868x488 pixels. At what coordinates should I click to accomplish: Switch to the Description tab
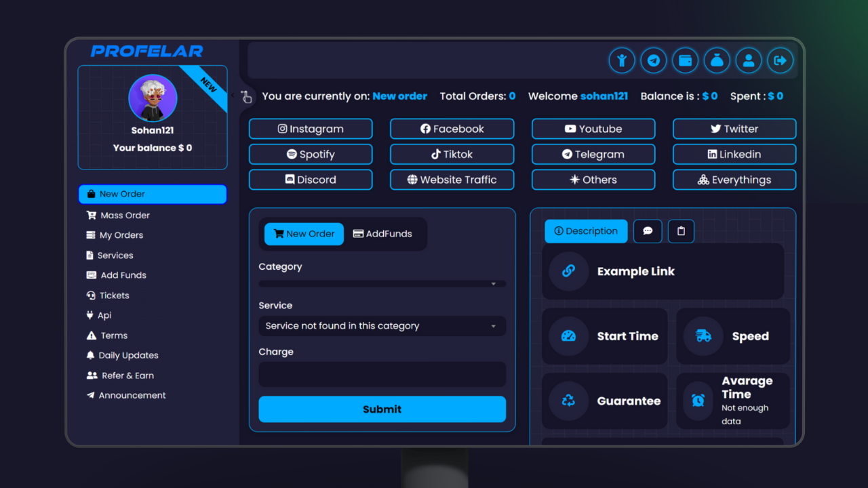coord(586,231)
